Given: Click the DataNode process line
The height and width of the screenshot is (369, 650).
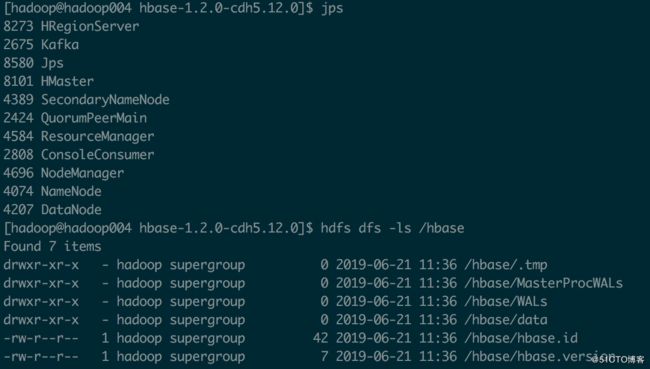Looking at the screenshot, I should coord(52,209).
